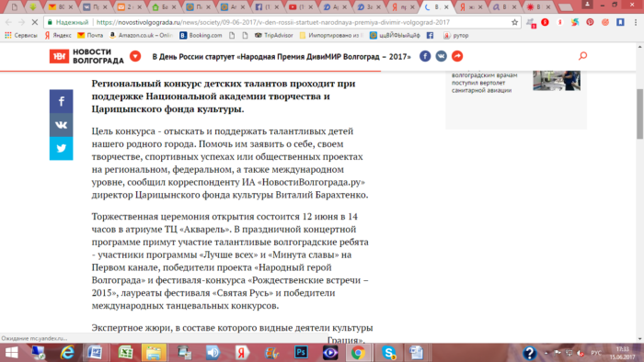Open a new browser tab
The image size is (644, 362).
click(x=566, y=7)
